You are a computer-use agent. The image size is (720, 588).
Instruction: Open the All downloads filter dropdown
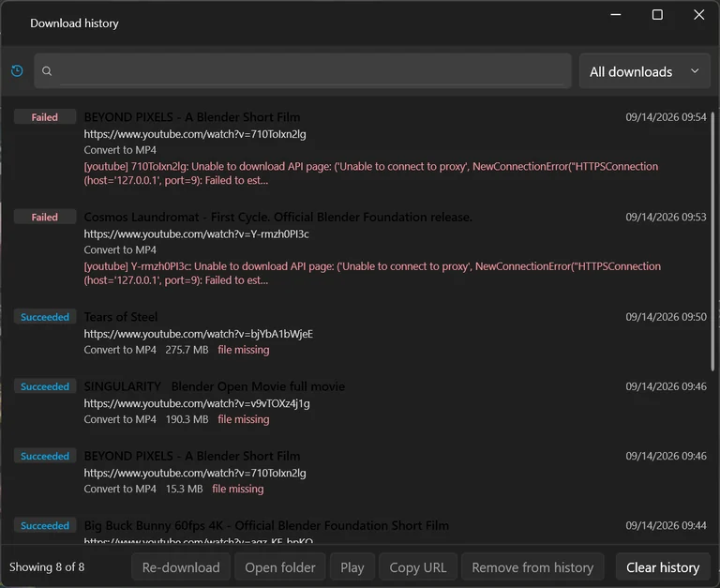point(645,71)
